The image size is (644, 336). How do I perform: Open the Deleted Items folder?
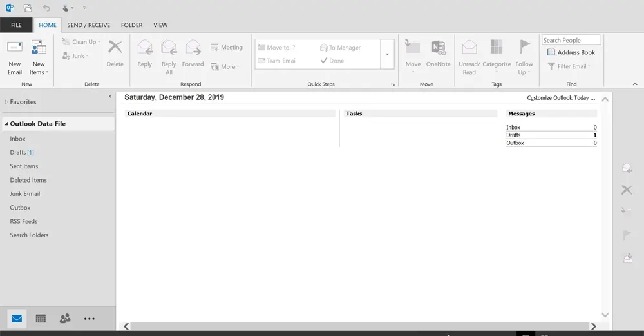pos(28,180)
